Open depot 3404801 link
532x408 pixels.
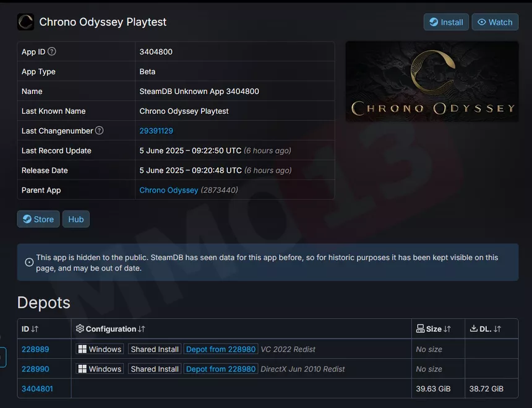tap(37, 389)
